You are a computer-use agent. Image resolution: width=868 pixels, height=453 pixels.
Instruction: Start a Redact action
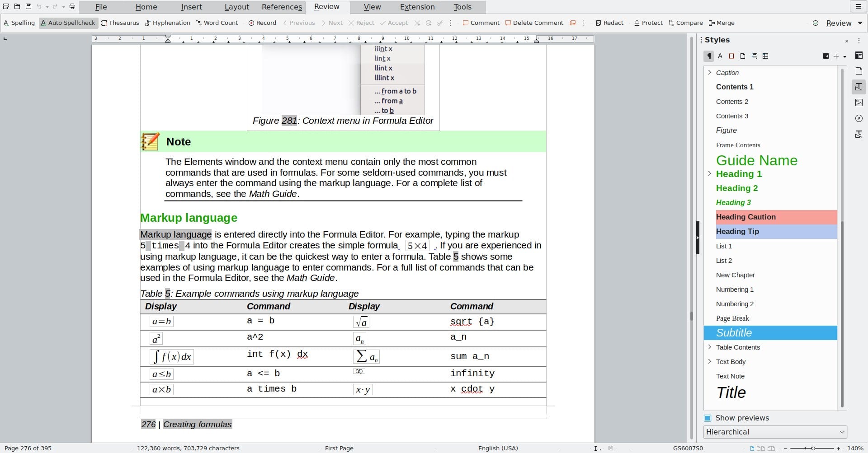click(609, 23)
